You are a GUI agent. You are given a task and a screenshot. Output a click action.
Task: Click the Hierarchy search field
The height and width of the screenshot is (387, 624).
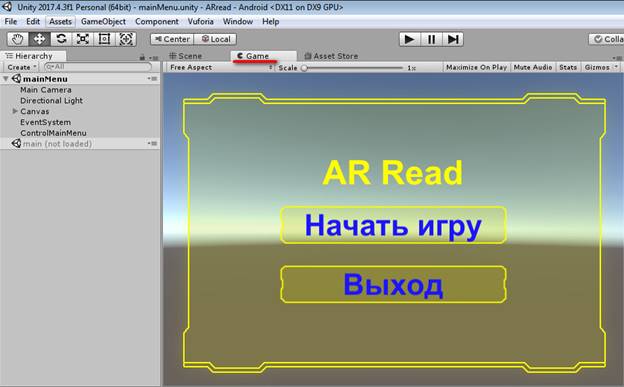tap(98, 67)
